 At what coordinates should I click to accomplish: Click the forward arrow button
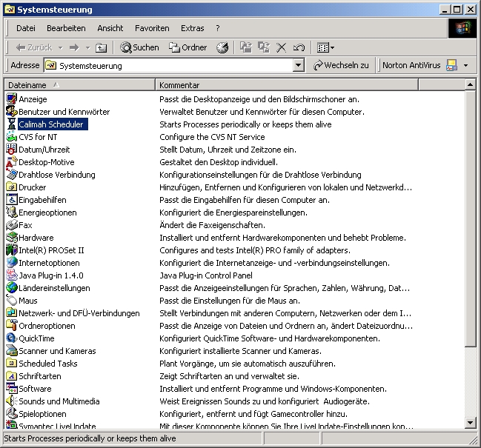click(x=74, y=47)
